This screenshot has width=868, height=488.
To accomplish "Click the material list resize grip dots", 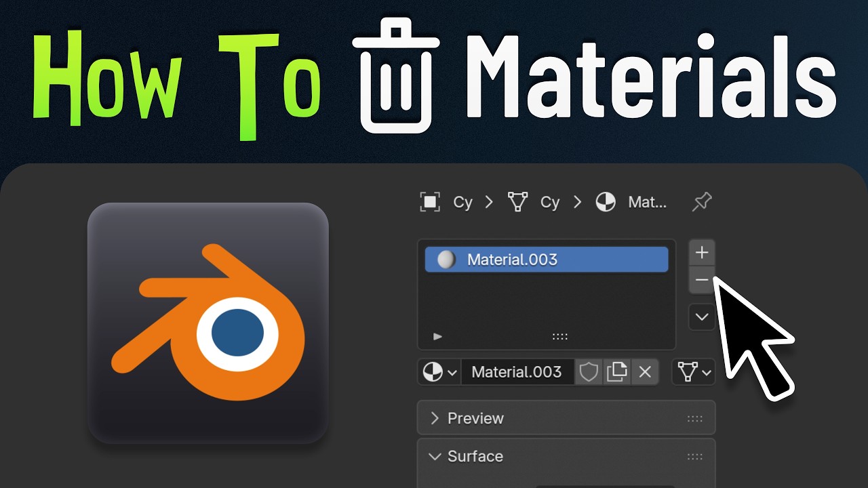I will [559, 336].
